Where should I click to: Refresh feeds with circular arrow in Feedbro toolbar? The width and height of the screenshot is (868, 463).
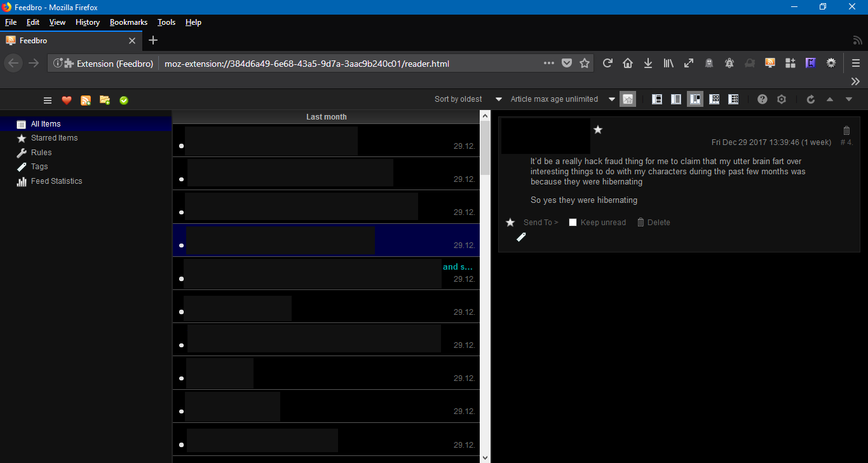click(x=811, y=99)
